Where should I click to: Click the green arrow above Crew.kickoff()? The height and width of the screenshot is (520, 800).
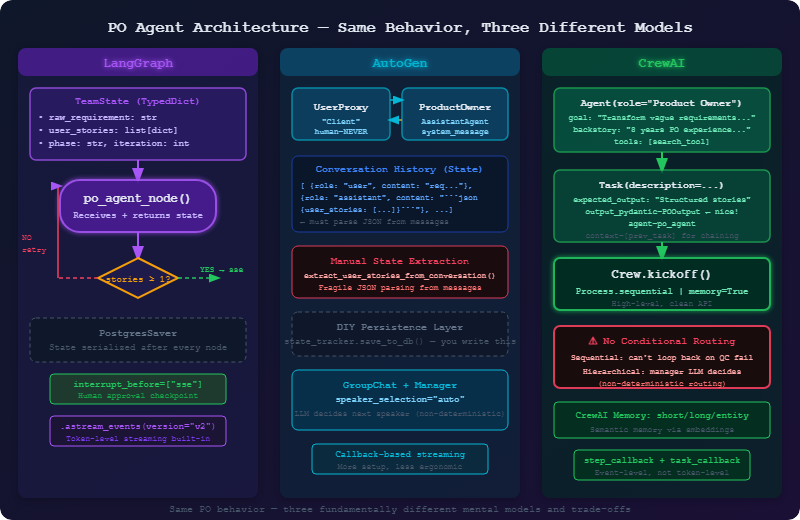click(662, 250)
